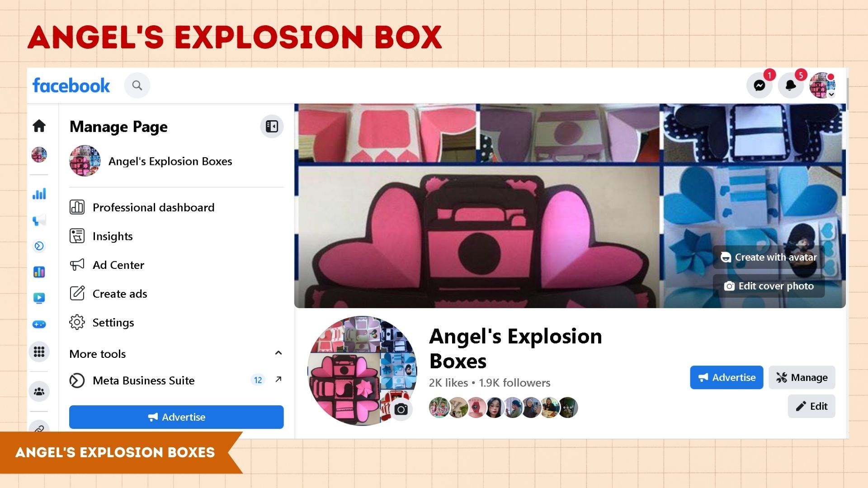Click the Facebook search magnifier icon
868x488 pixels.
[x=137, y=85]
